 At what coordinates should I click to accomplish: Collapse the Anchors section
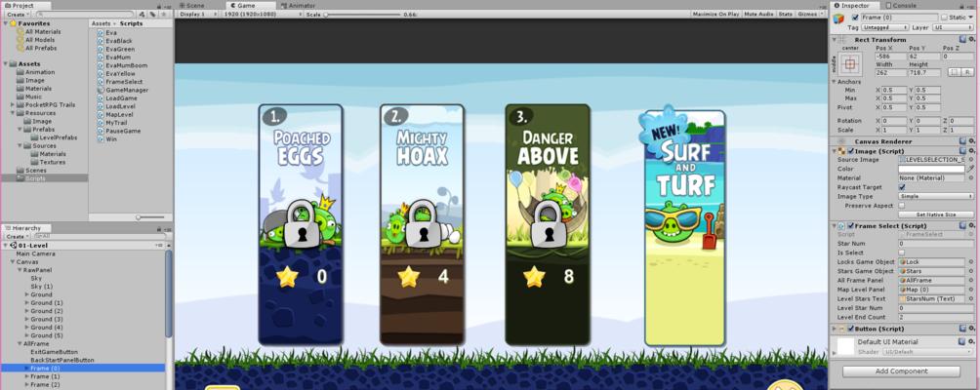834,82
